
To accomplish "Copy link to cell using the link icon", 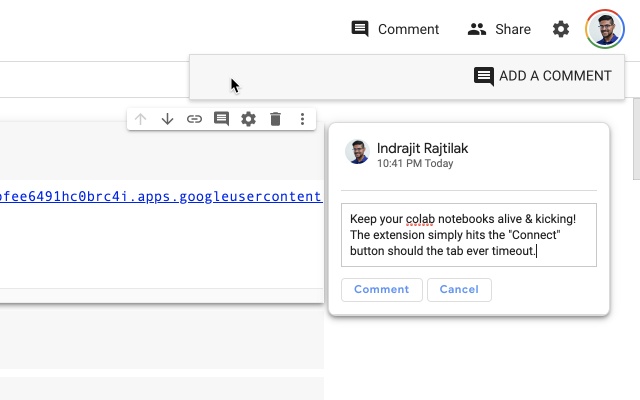I will tap(195, 119).
